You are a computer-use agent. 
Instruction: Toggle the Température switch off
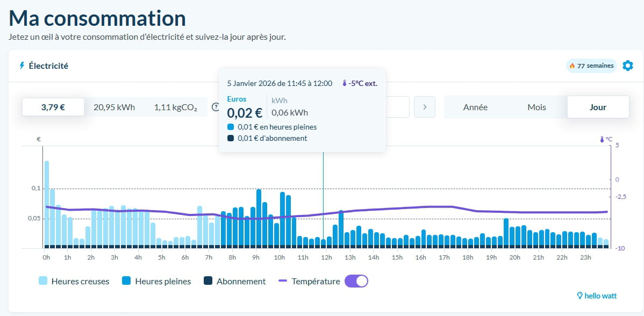click(356, 281)
